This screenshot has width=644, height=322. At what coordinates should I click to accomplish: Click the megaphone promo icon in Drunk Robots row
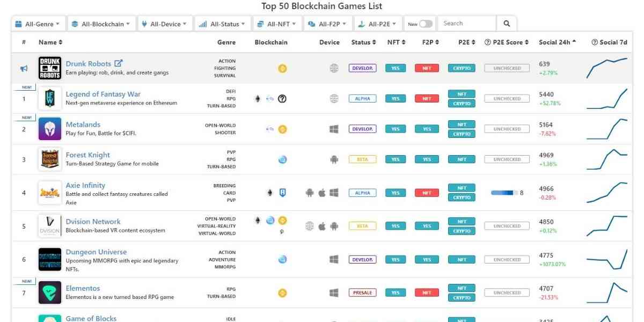[24, 68]
